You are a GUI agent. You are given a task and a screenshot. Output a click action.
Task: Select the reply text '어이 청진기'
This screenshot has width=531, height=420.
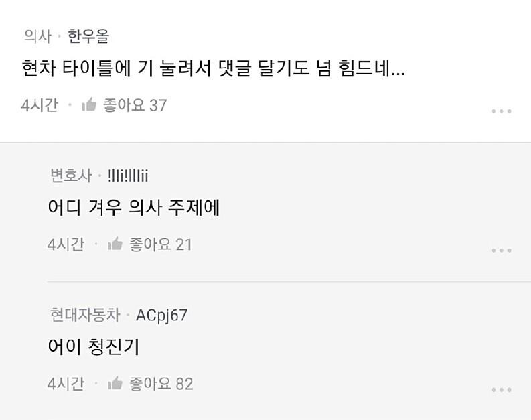93,347
